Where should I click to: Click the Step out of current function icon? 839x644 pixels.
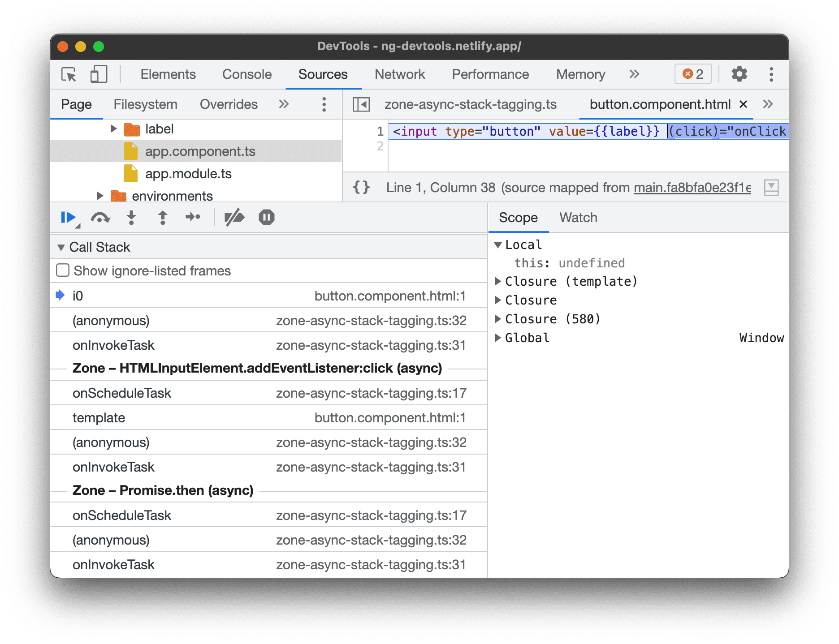coord(163,218)
